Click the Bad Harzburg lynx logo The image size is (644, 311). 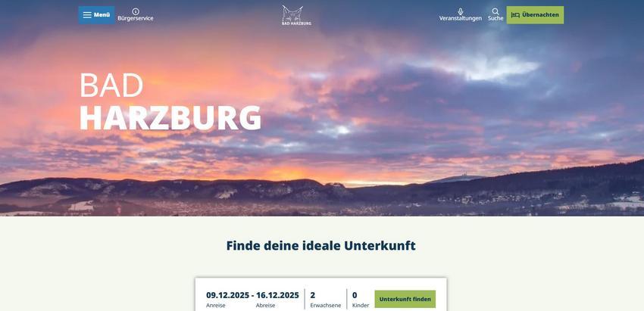click(296, 15)
